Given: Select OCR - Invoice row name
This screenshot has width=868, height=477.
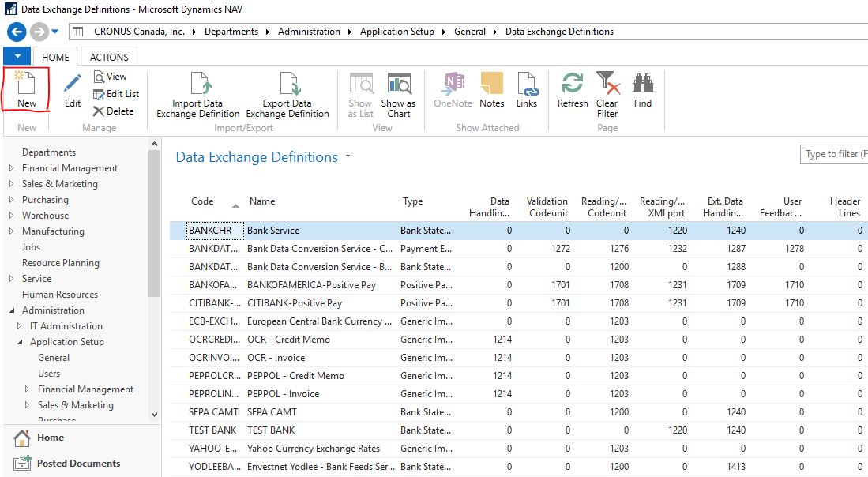Looking at the screenshot, I should 276,358.
